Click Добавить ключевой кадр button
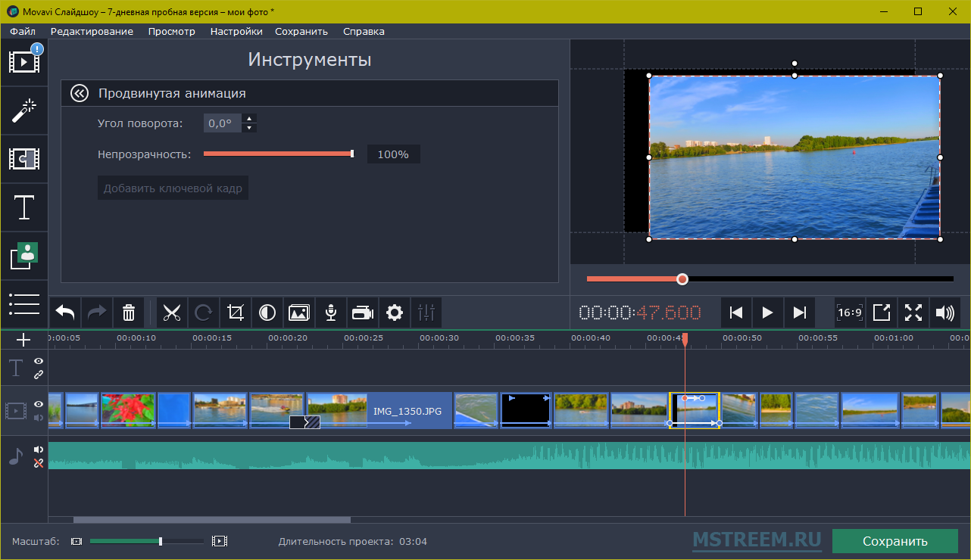The height and width of the screenshot is (560, 971). pyautogui.click(x=173, y=188)
